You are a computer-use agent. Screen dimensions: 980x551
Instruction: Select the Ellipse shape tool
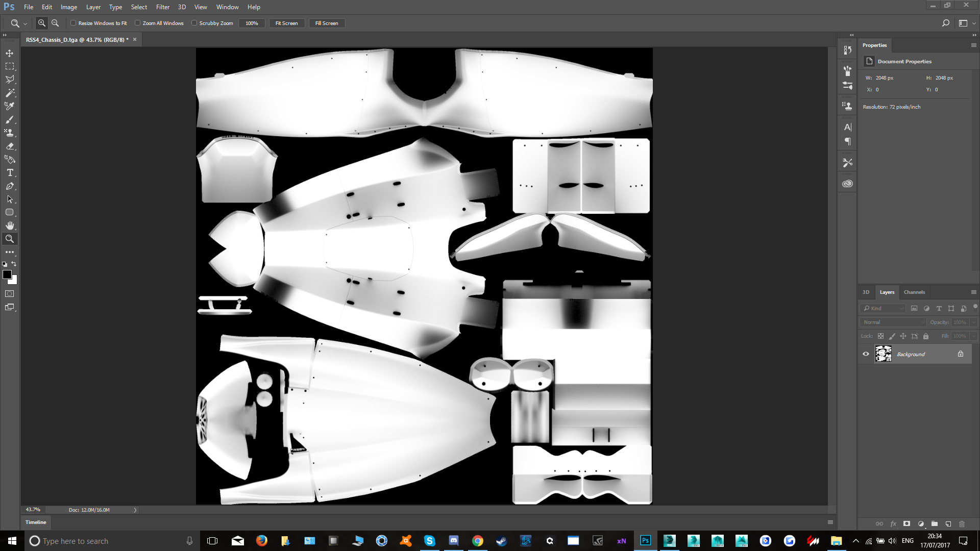point(10,212)
